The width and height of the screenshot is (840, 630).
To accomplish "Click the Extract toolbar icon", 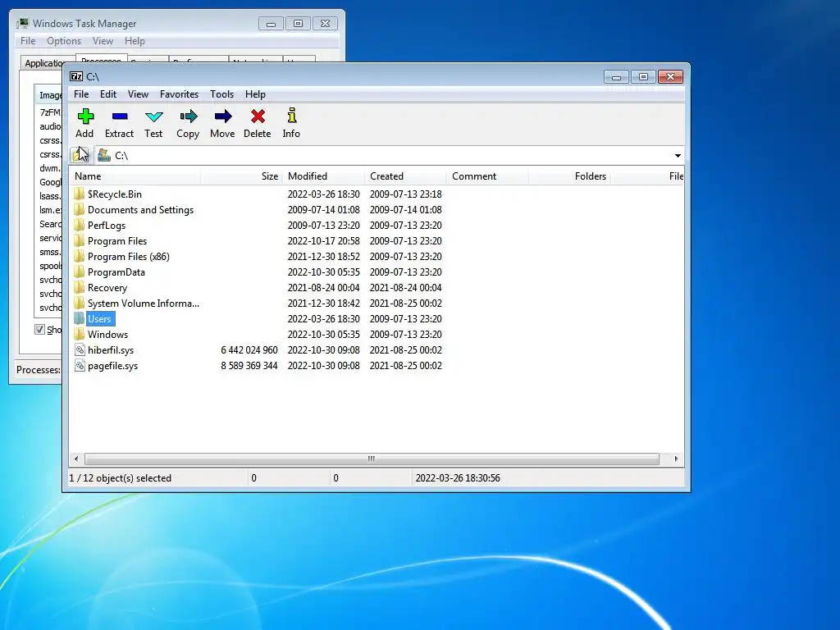I will pos(120,116).
